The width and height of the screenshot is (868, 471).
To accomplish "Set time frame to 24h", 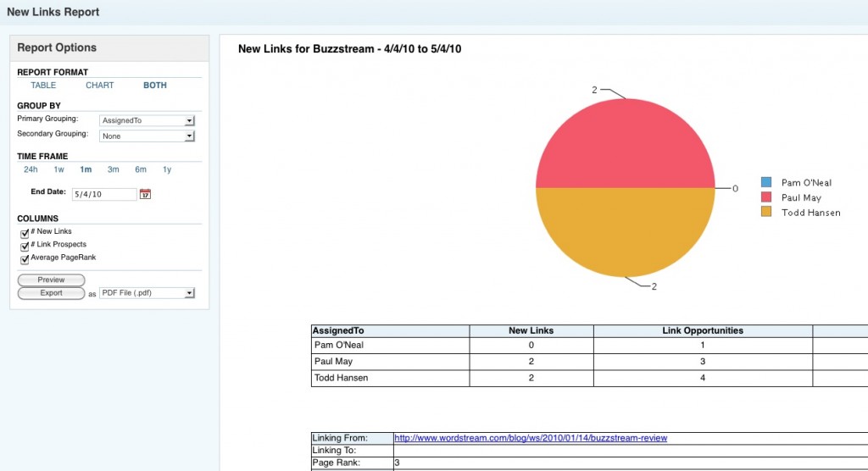I will click(x=31, y=169).
